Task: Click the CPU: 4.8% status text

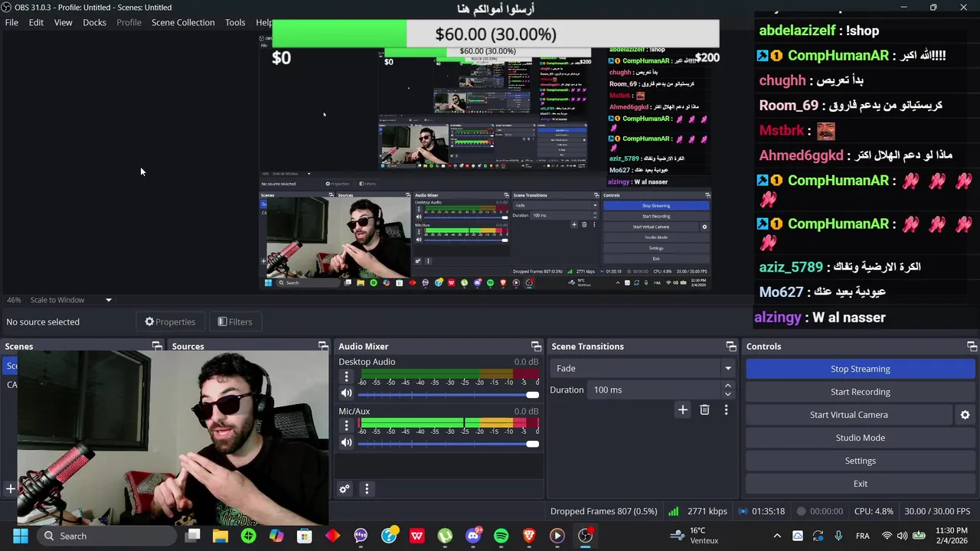Action: coord(874,511)
